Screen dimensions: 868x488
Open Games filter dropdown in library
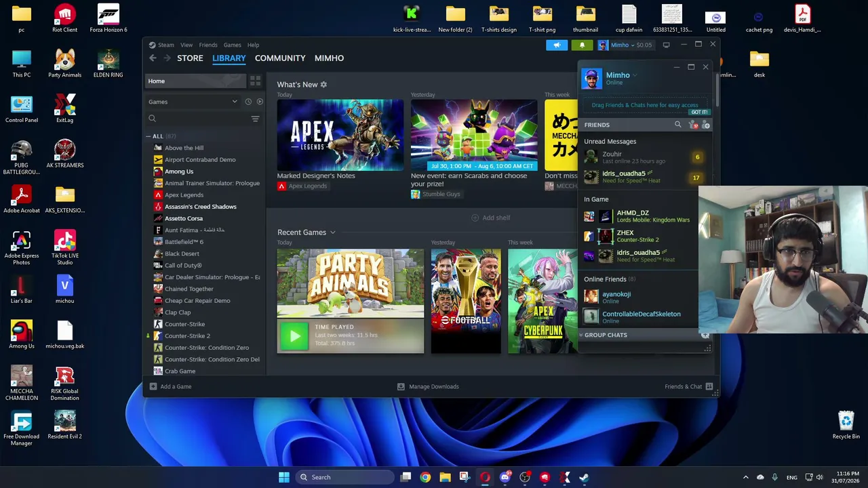(193, 102)
